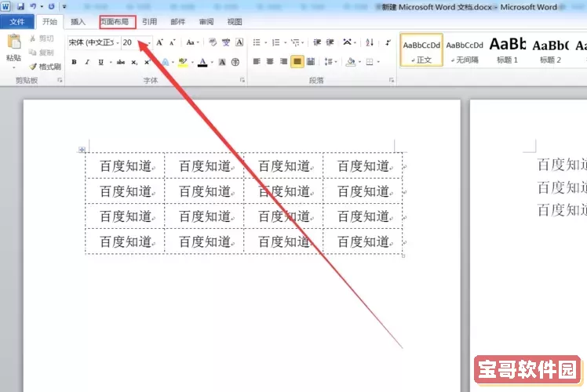Click the large Paste clipboard icon
This screenshot has width=587, height=392.
[14, 42]
